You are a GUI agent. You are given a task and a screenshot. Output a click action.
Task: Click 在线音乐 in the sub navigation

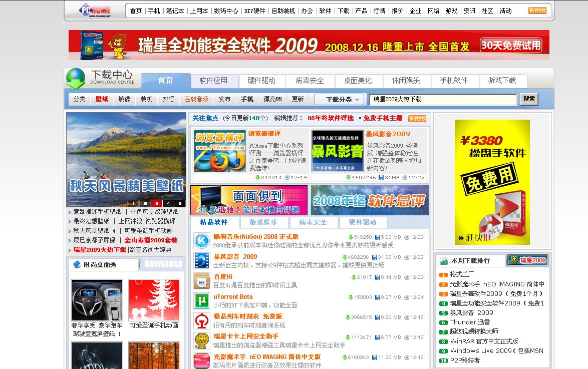[x=196, y=99]
